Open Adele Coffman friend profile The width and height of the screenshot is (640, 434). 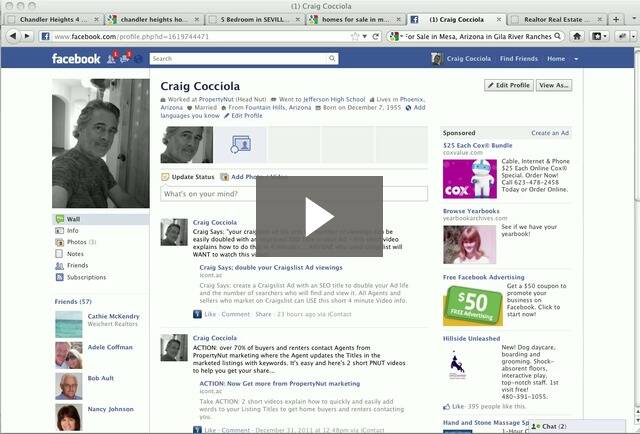[x=110, y=347]
